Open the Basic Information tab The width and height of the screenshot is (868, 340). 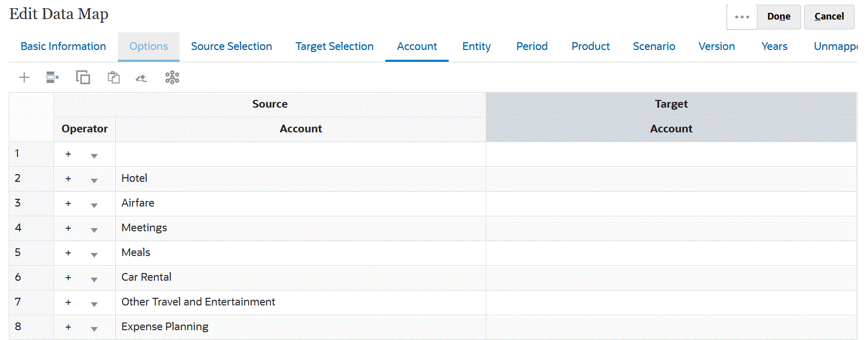click(x=63, y=46)
